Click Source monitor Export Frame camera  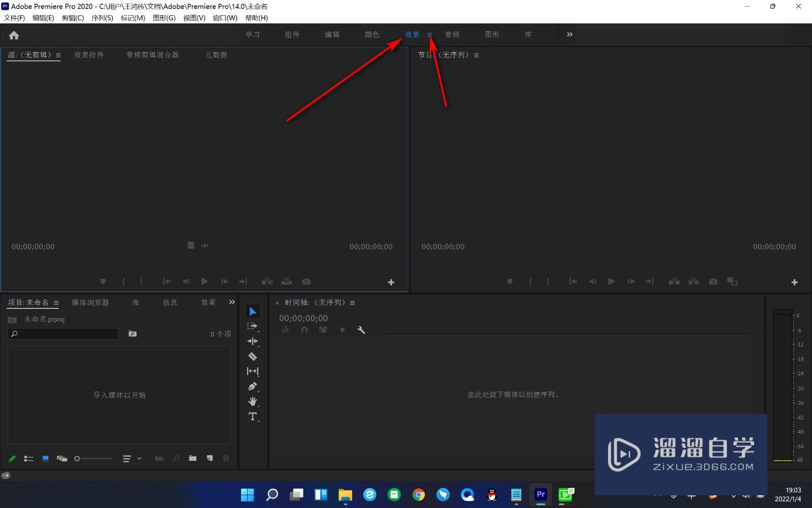(306, 281)
